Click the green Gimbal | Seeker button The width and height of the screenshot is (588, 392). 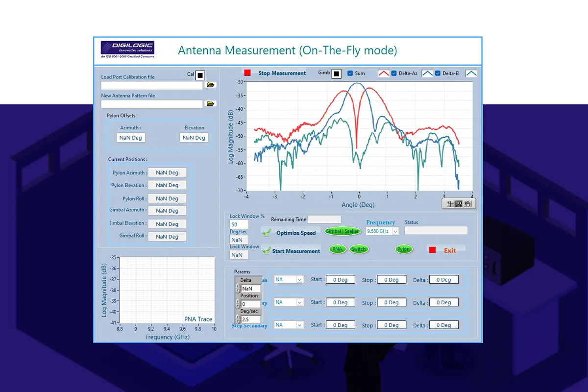[343, 231]
